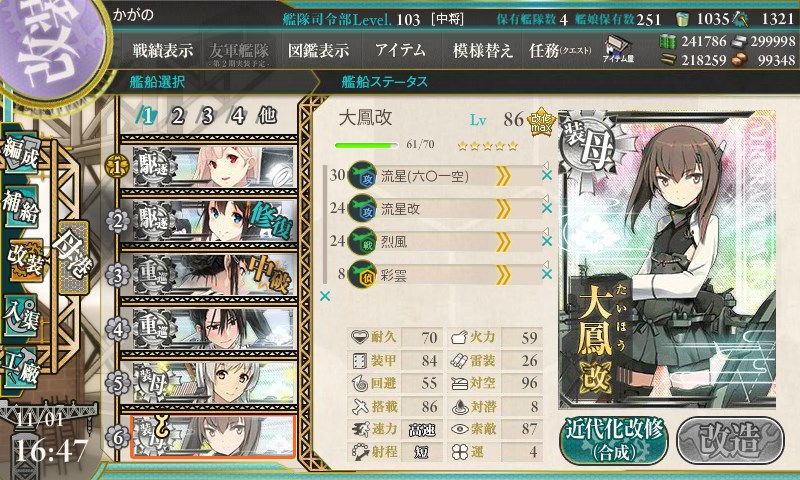Open the 図鑑表示 menu item

318,50
